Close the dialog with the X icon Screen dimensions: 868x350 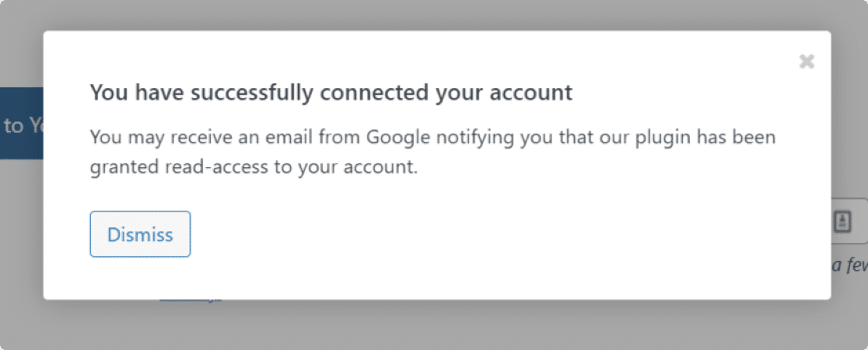click(x=807, y=61)
